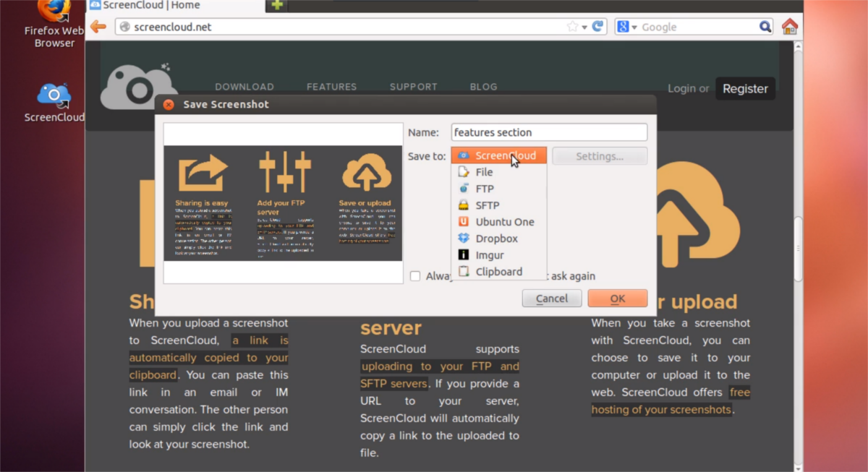Choose the ScreenCloud save destination
Screen dimensions: 868x472
click(x=499, y=155)
